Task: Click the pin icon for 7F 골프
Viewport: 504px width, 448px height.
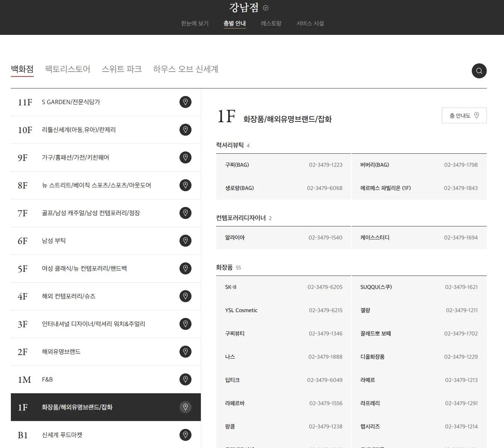Action: click(185, 213)
